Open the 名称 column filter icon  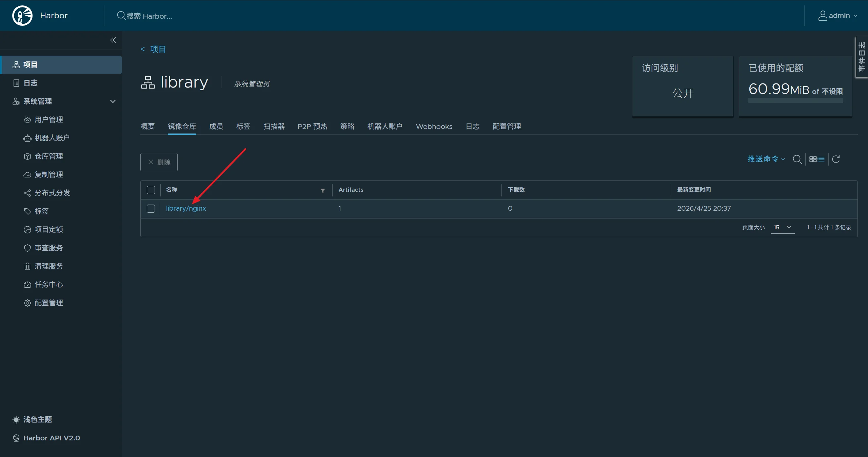pyautogui.click(x=323, y=191)
